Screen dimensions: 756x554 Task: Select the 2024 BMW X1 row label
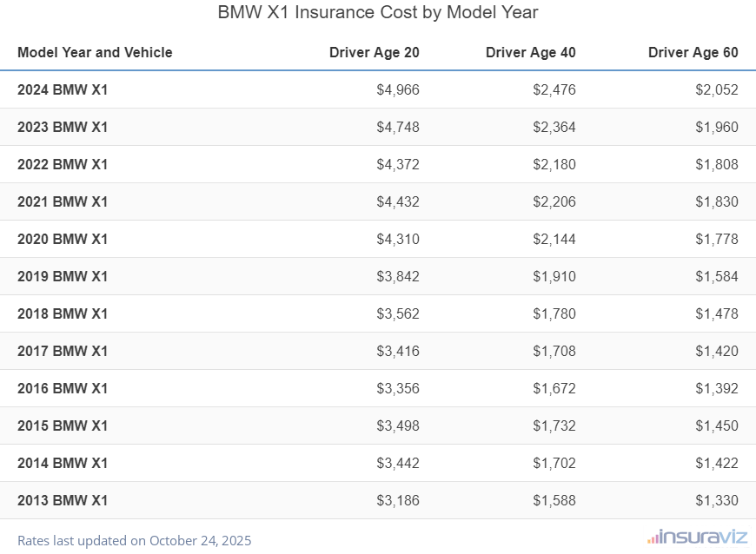(x=63, y=89)
